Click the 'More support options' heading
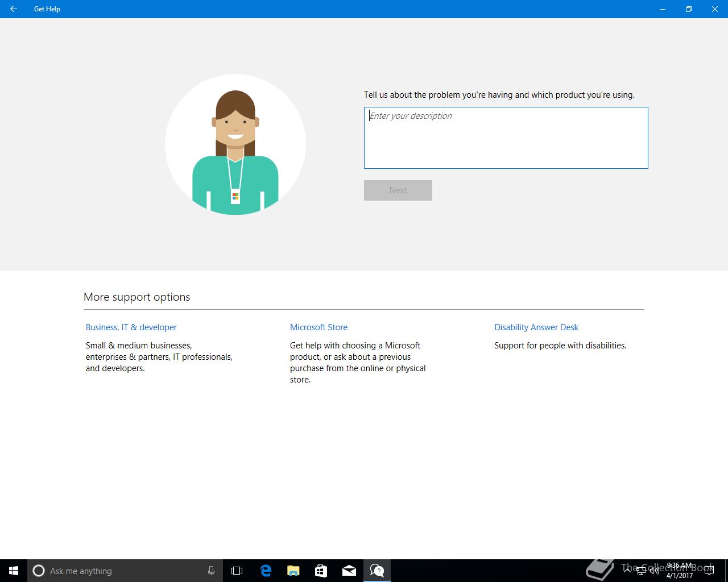Image resolution: width=728 pixels, height=582 pixels. tap(136, 297)
